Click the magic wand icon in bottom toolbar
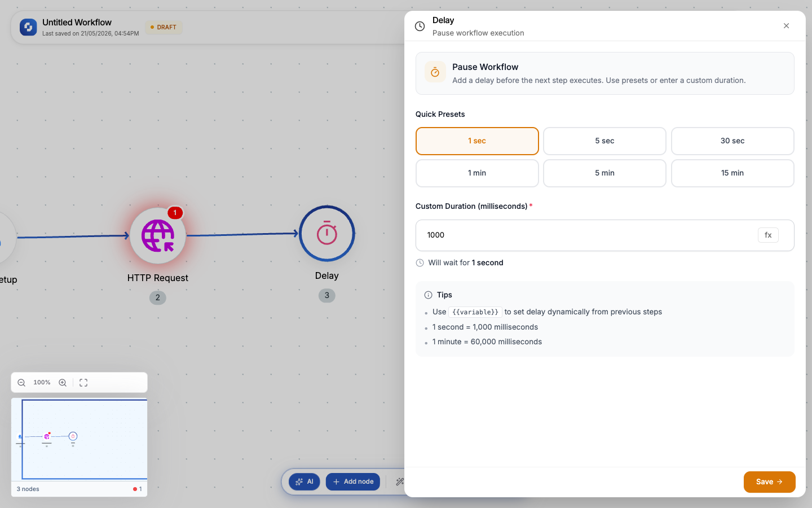Screen dimensions: 812x508 pyautogui.click(x=400, y=481)
